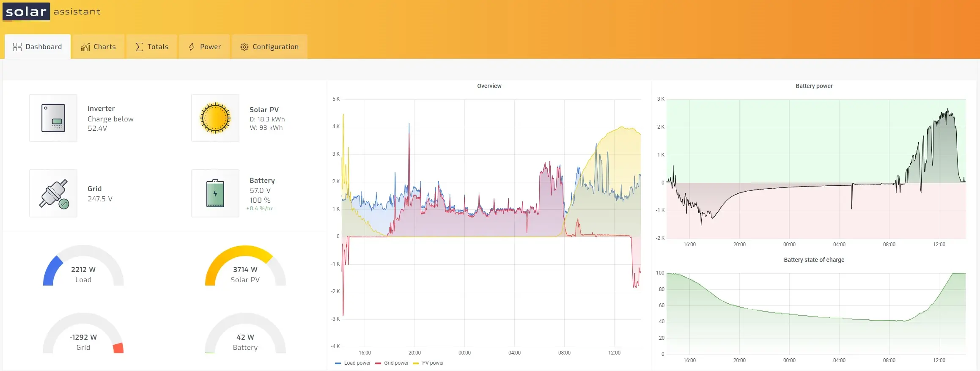Click the Battery wattage gauge
This screenshot has width=980, height=371.
pos(245,335)
